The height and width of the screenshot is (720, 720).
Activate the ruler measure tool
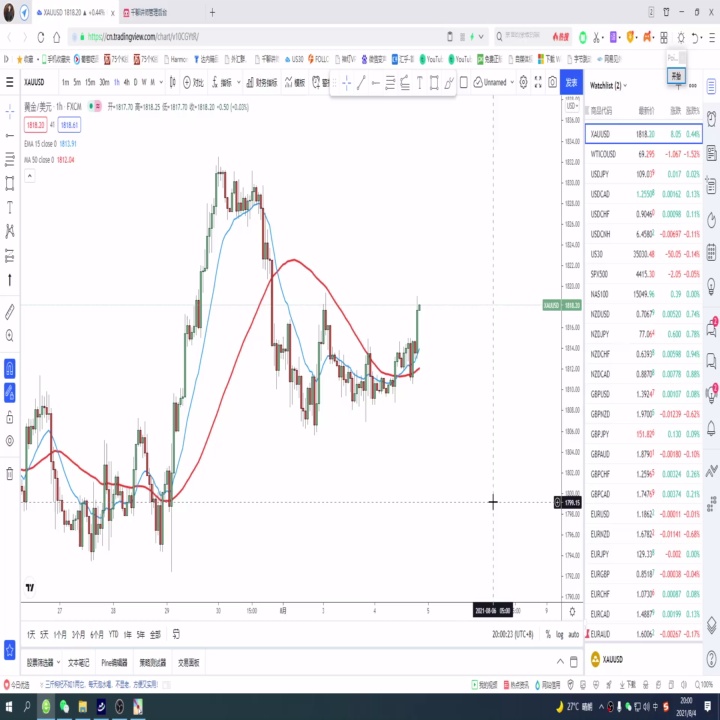9,312
